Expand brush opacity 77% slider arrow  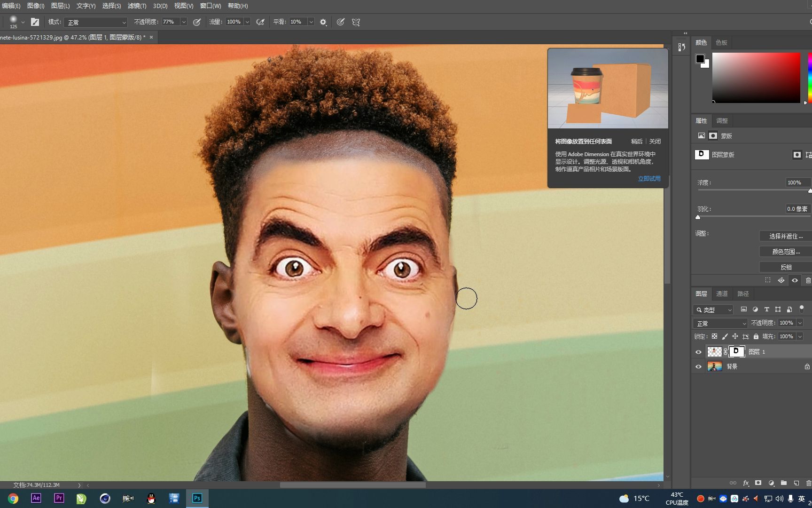184,22
